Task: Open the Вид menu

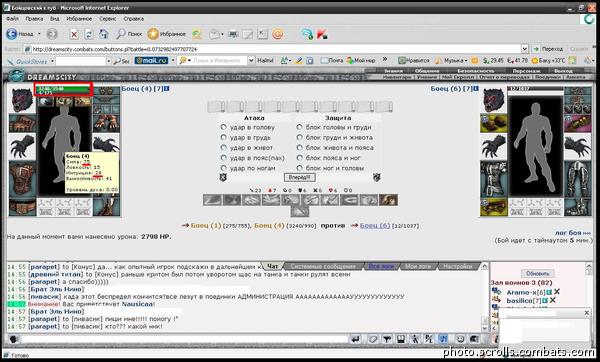Action: (x=55, y=18)
